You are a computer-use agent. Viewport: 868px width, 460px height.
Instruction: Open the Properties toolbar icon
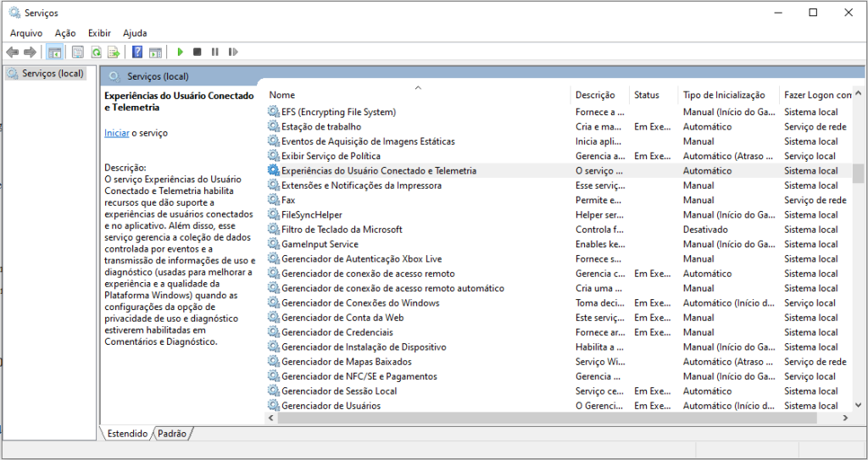[78, 52]
